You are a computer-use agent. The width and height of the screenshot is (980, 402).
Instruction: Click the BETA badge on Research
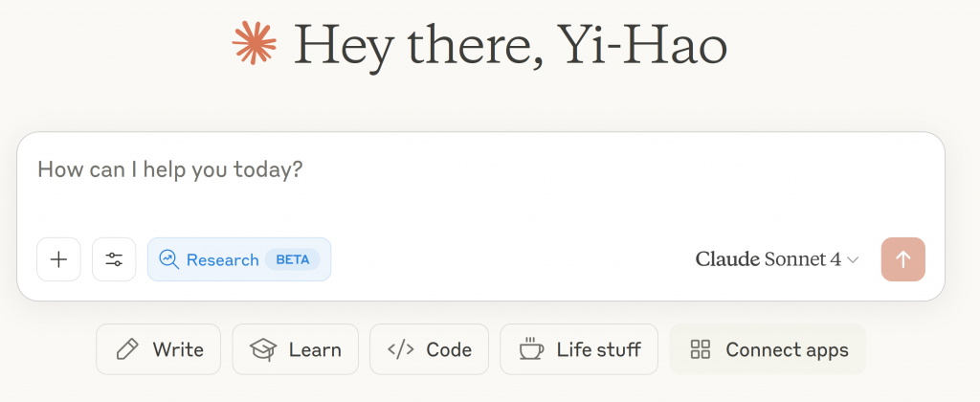click(293, 259)
